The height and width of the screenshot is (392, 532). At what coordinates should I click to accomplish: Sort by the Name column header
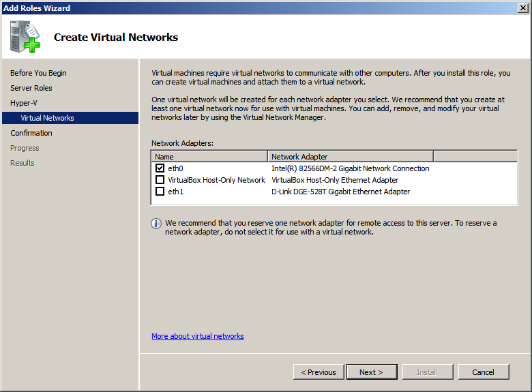coord(209,156)
